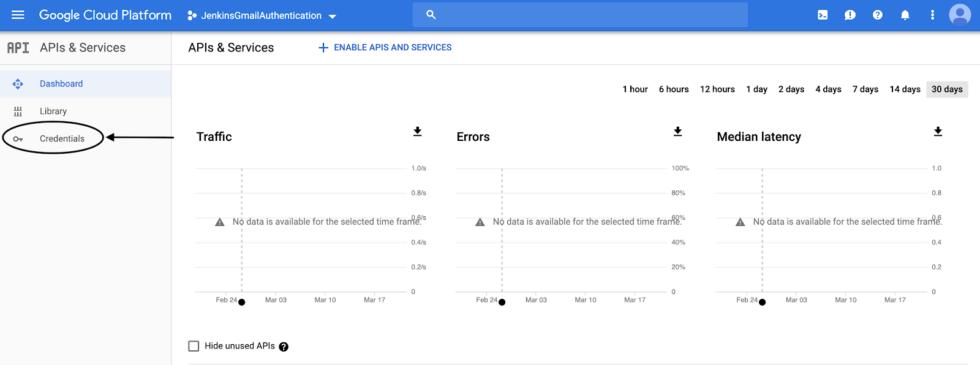
Task: Download the Errors chart data
Action: [x=677, y=132]
